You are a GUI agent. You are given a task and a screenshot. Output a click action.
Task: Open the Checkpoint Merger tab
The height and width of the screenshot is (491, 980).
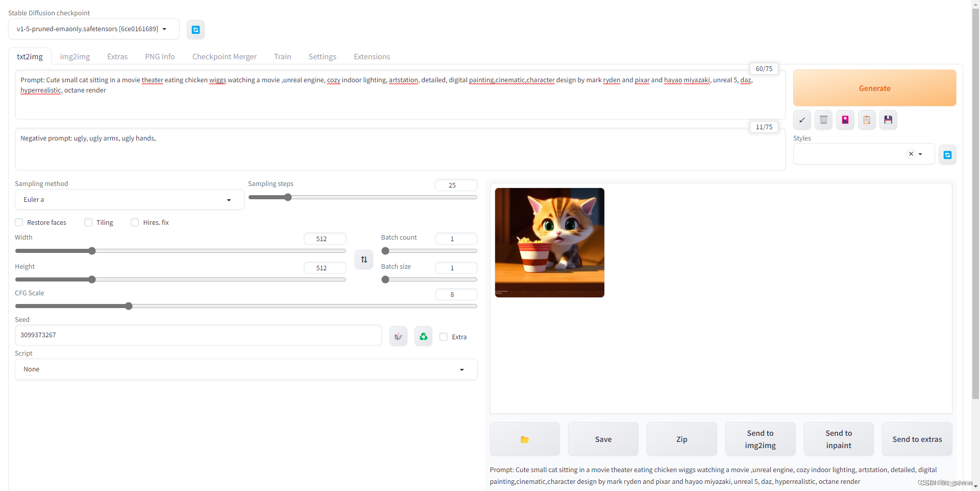pyautogui.click(x=225, y=57)
